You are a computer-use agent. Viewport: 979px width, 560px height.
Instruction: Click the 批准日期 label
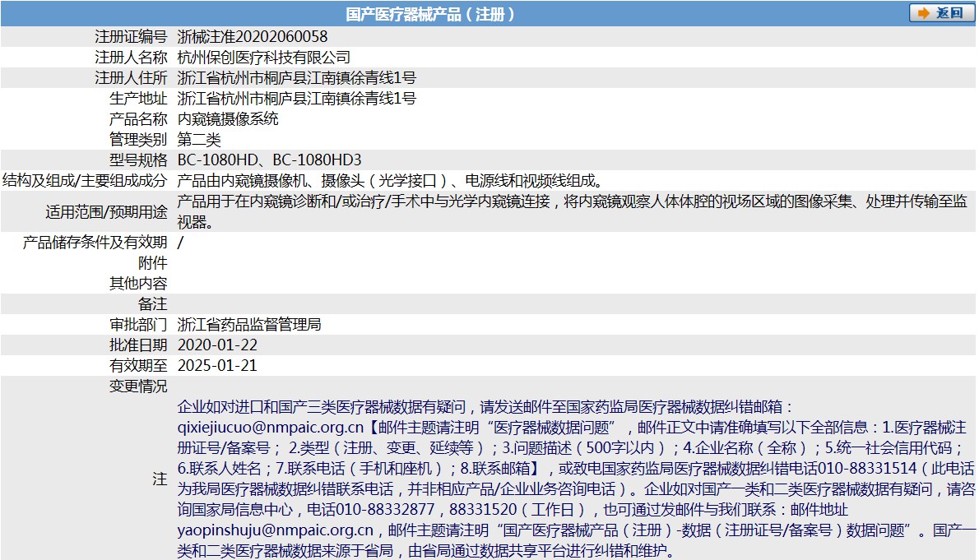[x=138, y=346]
